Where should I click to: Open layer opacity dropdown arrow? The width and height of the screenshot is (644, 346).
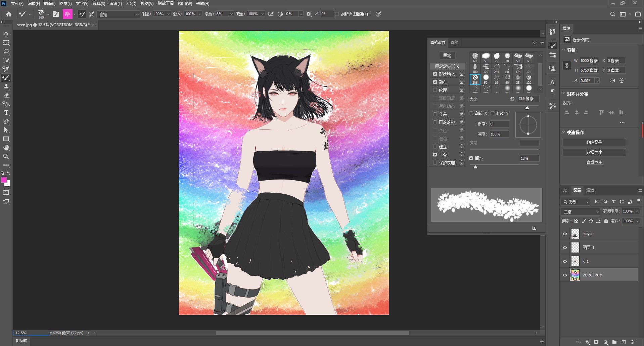coord(637,212)
